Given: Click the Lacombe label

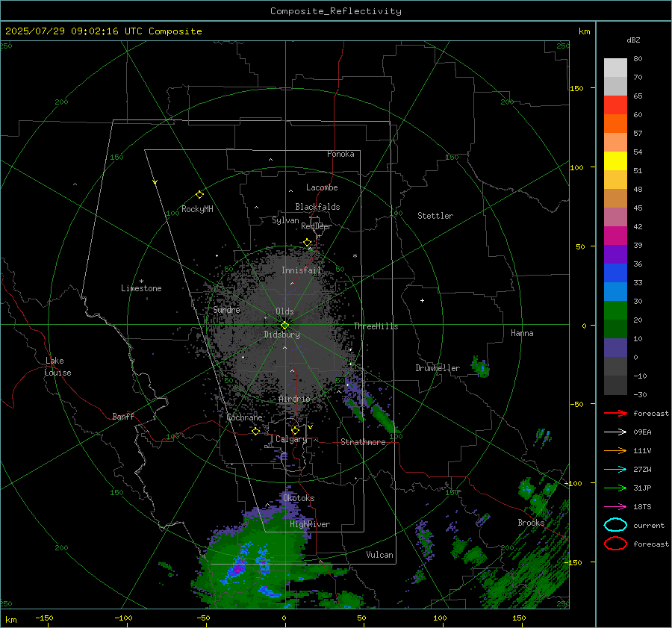Looking at the screenshot, I should coord(322,187).
